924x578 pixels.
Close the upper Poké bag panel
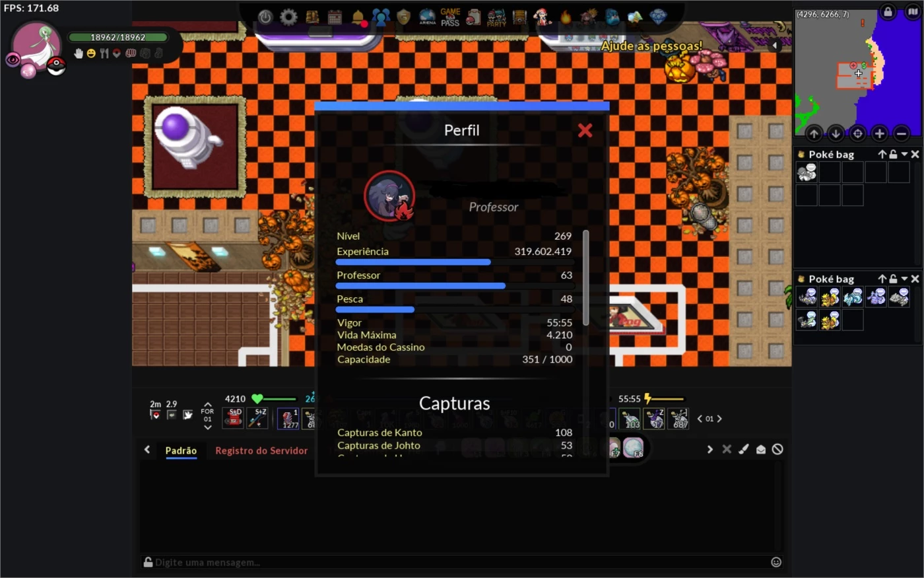tap(915, 154)
